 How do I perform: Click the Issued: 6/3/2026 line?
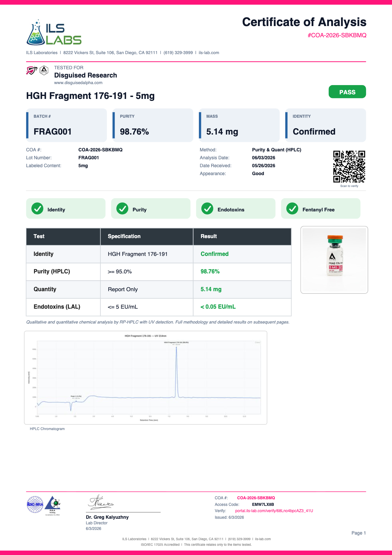229,517
